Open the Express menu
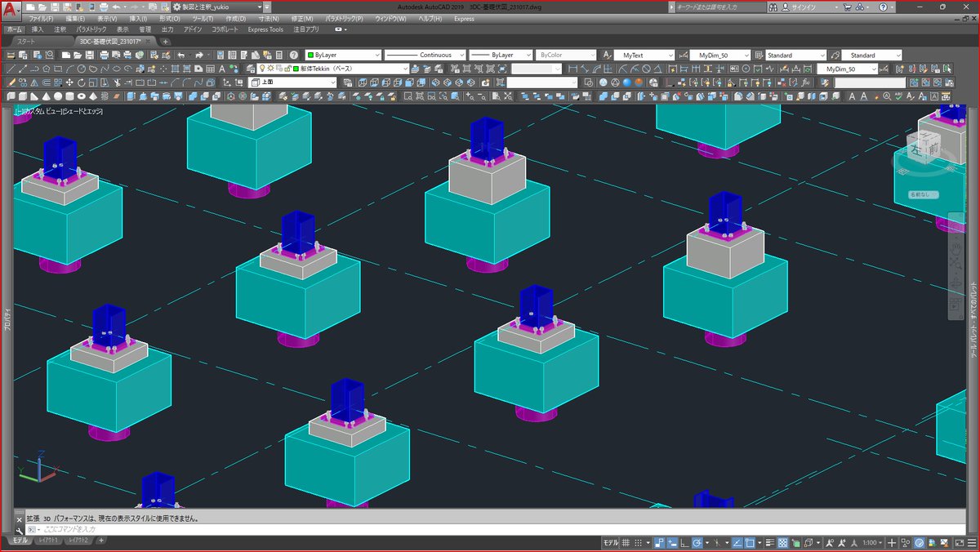The height and width of the screenshot is (552, 980). [x=464, y=18]
